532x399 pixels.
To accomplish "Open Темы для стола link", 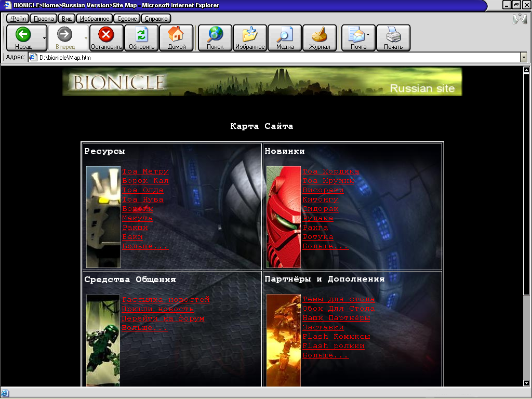I will click(x=339, y=299).
